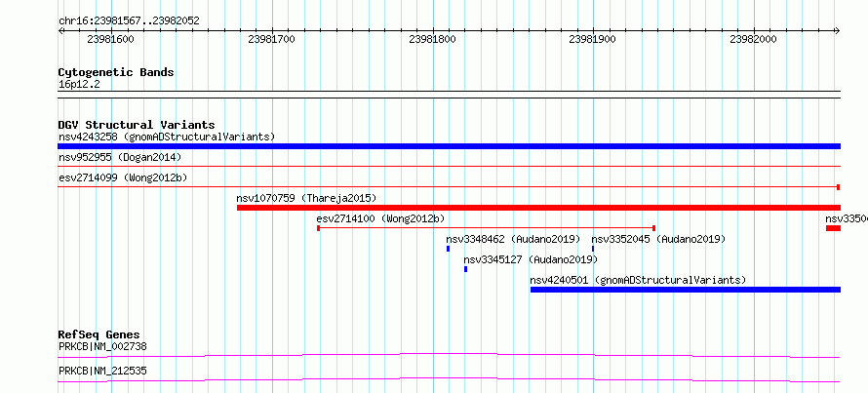Click the small blue nsv3348462 marker

[448, 249]
